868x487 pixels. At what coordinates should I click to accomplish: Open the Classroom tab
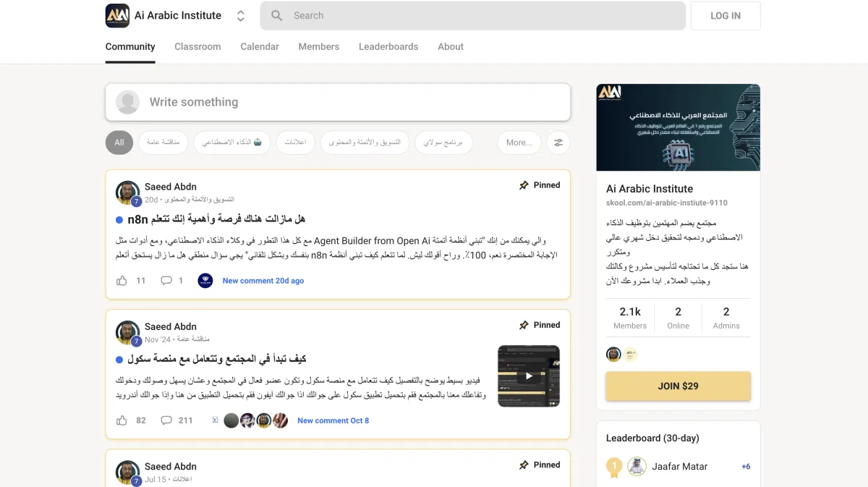pyautogui.click(x=197, y=46)
